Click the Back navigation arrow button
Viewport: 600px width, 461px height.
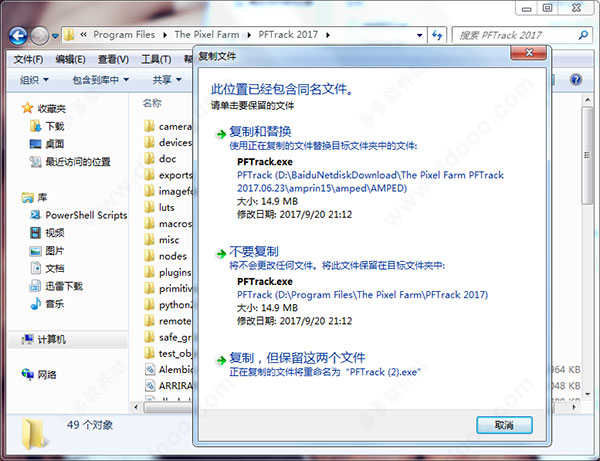click(x=17, y=35)
